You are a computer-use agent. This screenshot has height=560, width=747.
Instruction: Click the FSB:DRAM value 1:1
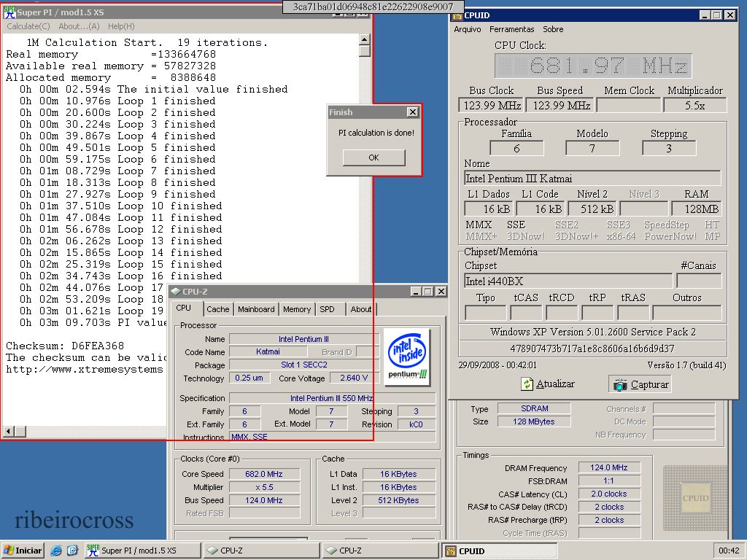pos(609,481)
